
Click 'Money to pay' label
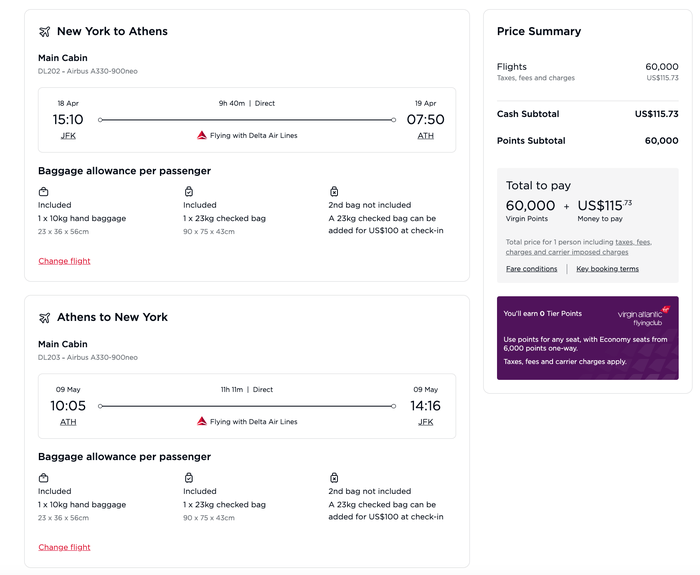point(600,219)
